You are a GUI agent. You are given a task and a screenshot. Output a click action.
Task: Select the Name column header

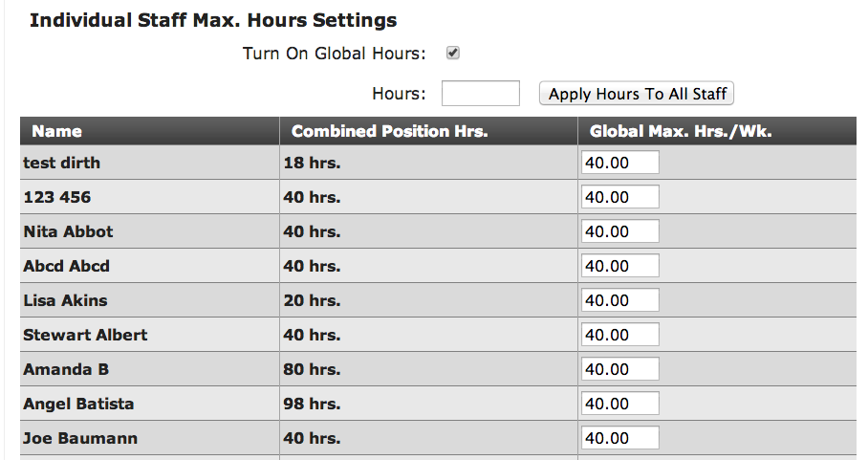149,131
